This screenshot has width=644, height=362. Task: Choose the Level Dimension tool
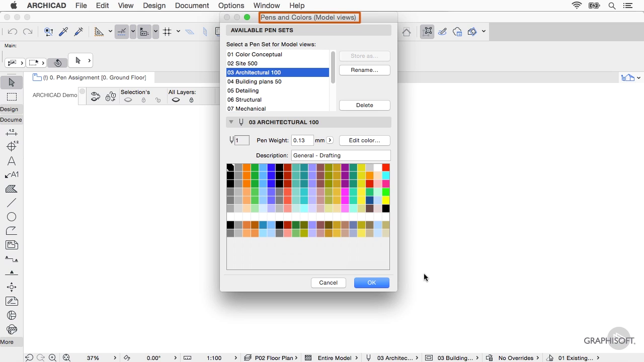(x=12, y=146)
